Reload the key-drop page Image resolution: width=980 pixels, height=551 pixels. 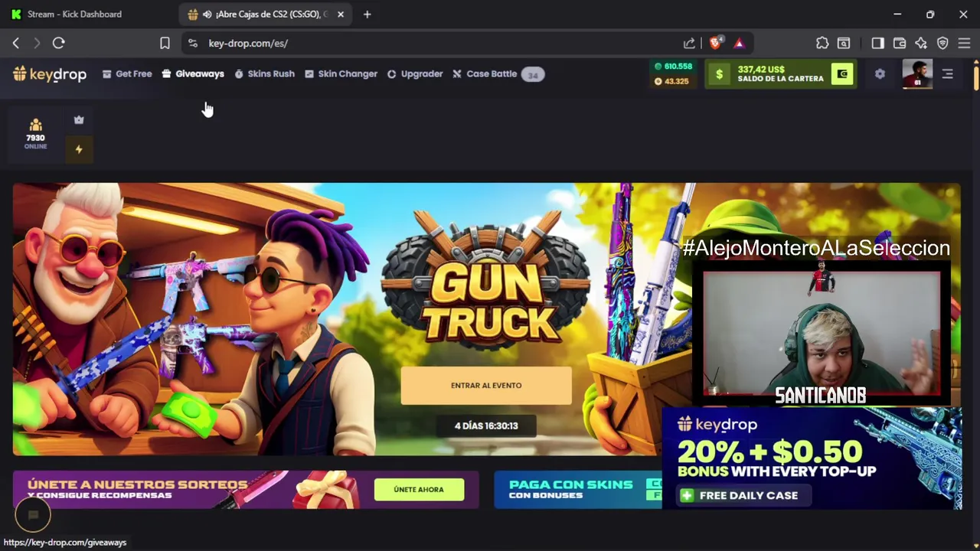pos(58,44)
